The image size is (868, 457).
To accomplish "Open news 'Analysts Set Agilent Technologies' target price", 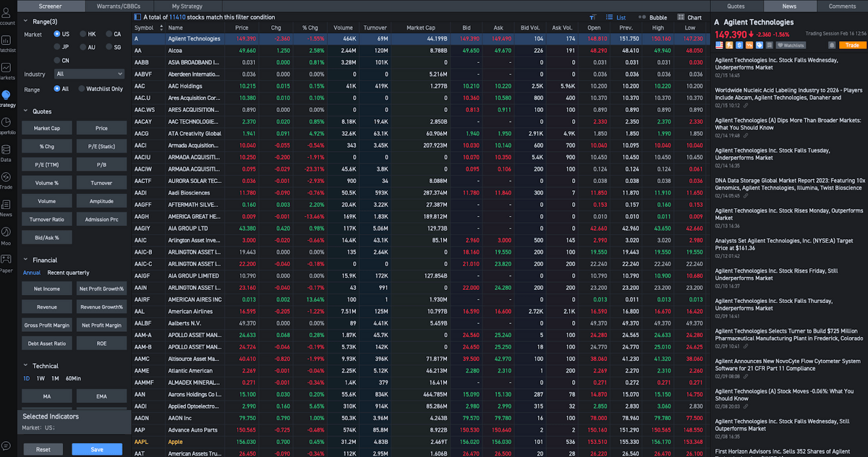I will coord(784,244).
